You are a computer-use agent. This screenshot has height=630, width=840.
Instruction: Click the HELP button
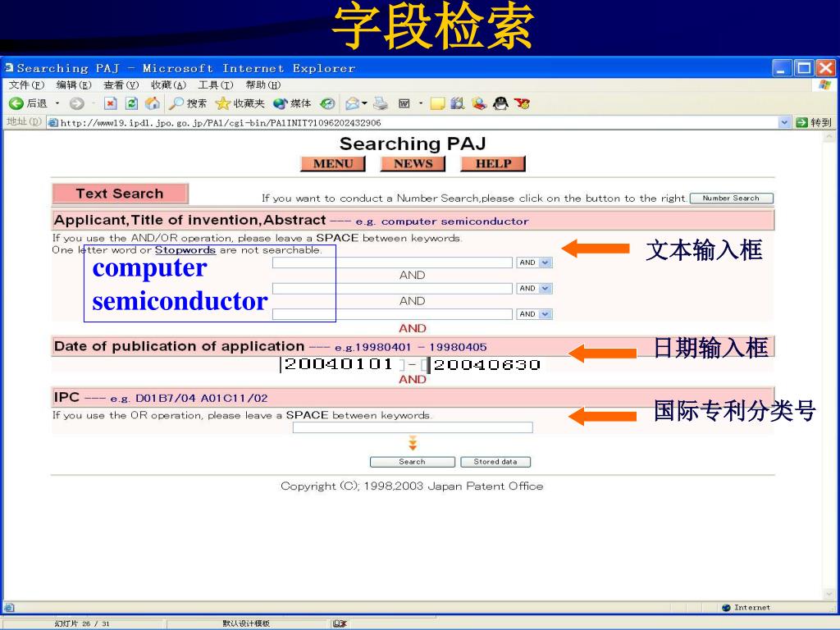point(493,163)
